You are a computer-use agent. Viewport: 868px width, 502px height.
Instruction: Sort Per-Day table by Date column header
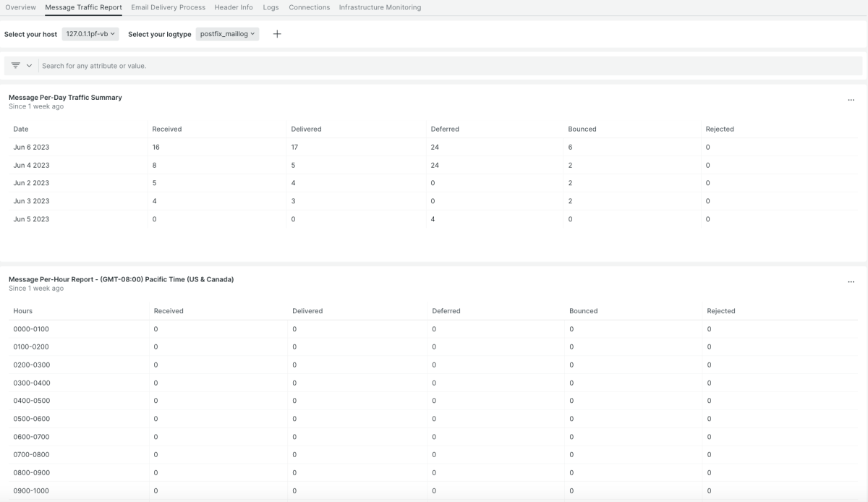point(21,129)
